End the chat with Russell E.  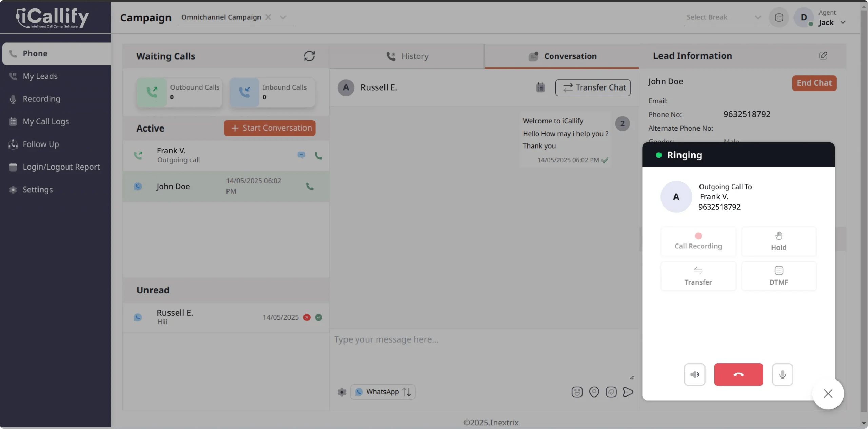click(x=814, y=83)
